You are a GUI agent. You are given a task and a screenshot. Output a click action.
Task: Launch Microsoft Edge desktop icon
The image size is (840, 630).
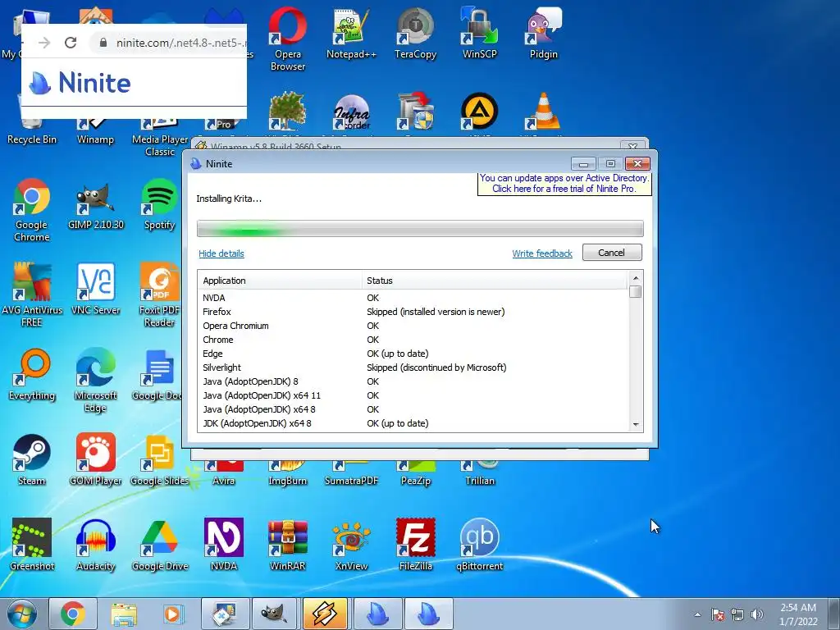coord(96,381)
